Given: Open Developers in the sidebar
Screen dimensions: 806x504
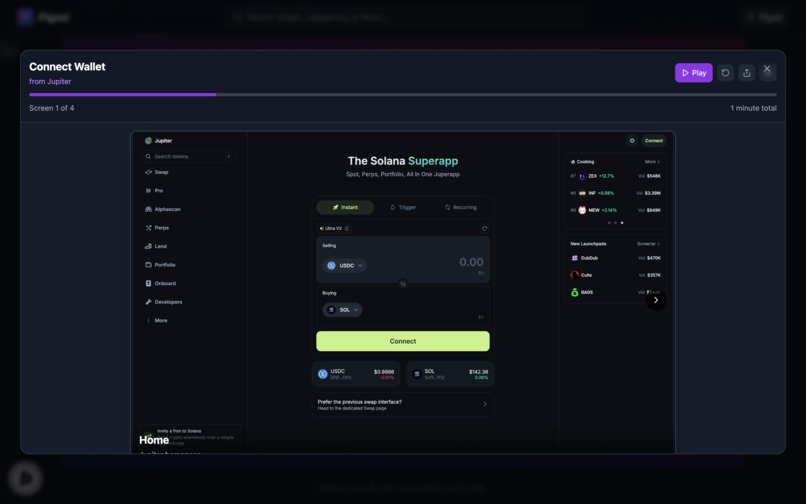Looking at the screenshot, I should (x=164, y=302).
